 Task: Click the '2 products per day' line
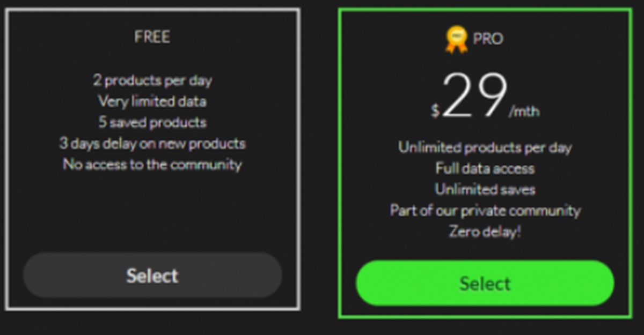(152, 80)
